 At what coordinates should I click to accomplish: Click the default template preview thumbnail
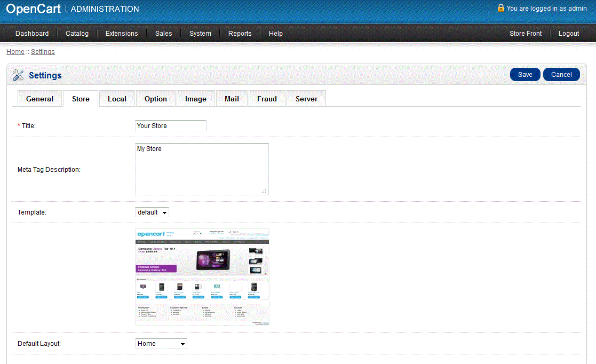coord(202,277)
